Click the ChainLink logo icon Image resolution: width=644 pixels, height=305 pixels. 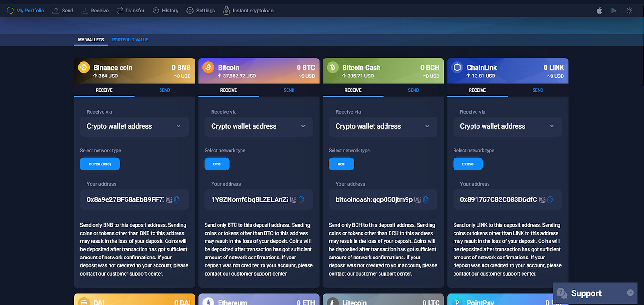coord(457,67)
